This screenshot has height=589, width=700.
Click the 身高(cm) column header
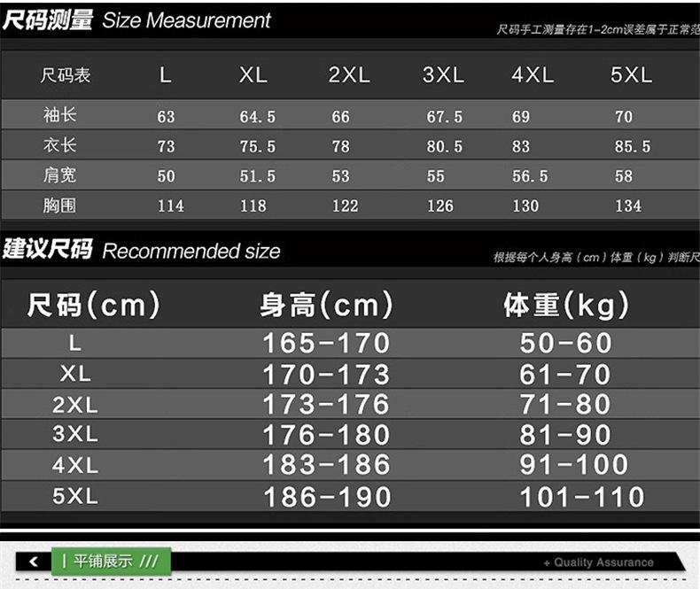(326, 306)
